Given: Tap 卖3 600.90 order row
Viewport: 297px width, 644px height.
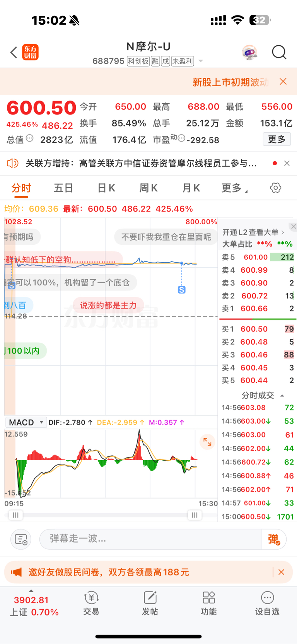Looking at the screenshot, I should [258, 283].
